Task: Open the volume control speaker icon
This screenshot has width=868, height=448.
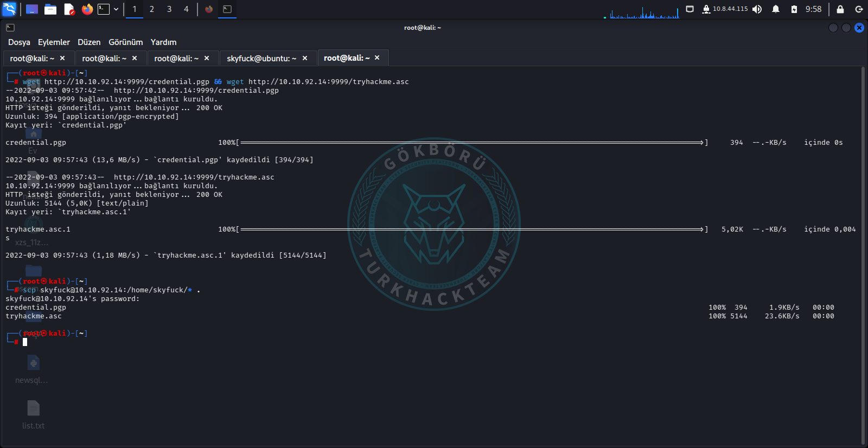Action: [x=757, y=9]
